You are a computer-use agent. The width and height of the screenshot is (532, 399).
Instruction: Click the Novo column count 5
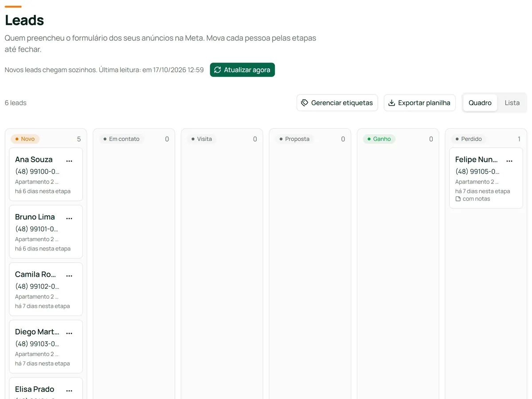coord(79,139)
